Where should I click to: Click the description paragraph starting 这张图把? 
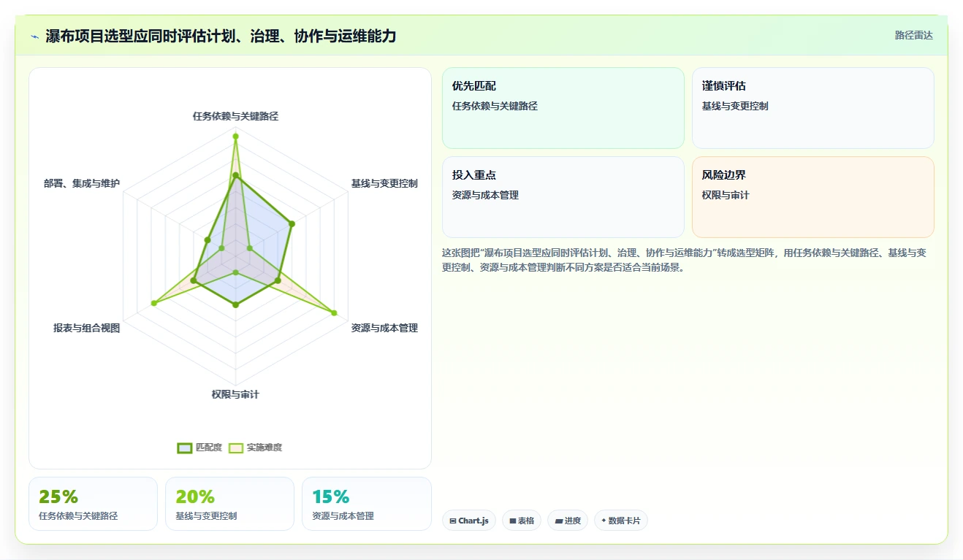[x=685, y=260]
